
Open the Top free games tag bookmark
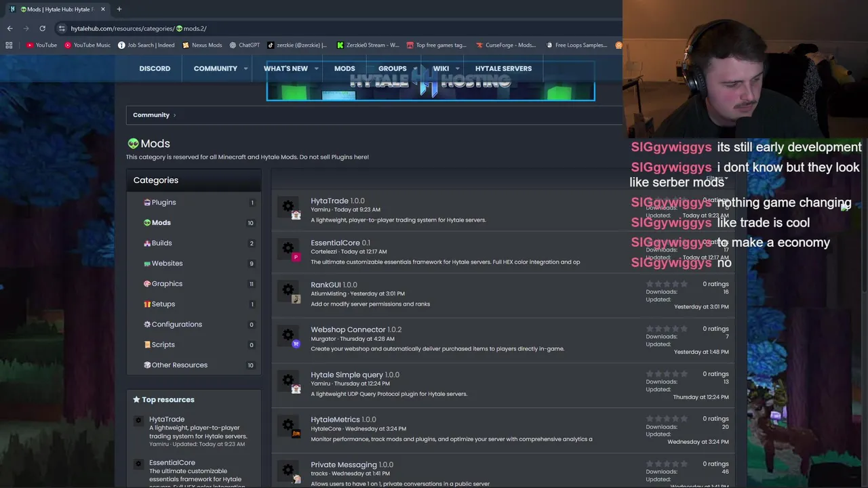[x=437, y=45]
